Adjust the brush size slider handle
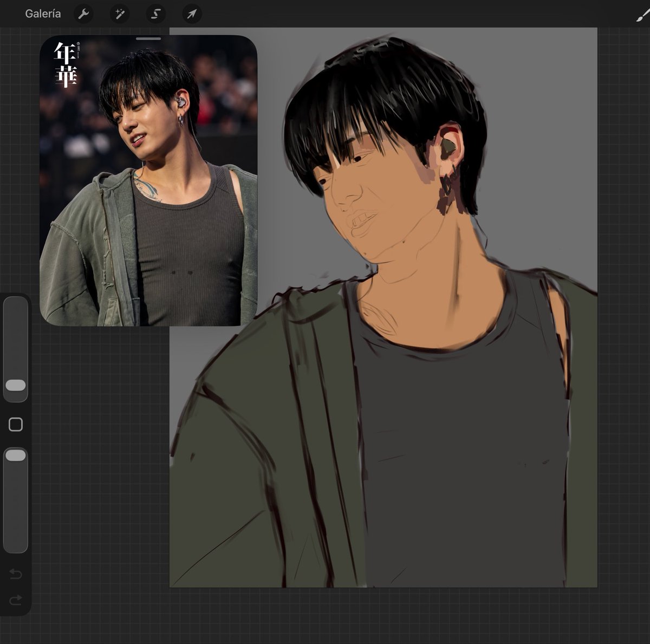650x644 pixels. click(x=16, y=385)
